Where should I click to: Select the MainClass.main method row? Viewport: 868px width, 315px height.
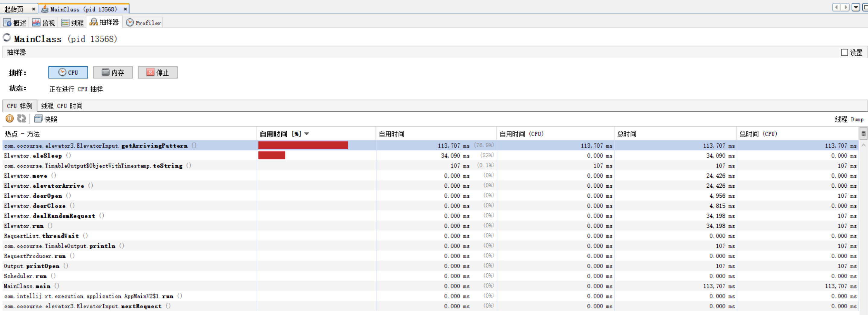pos(431,286)
